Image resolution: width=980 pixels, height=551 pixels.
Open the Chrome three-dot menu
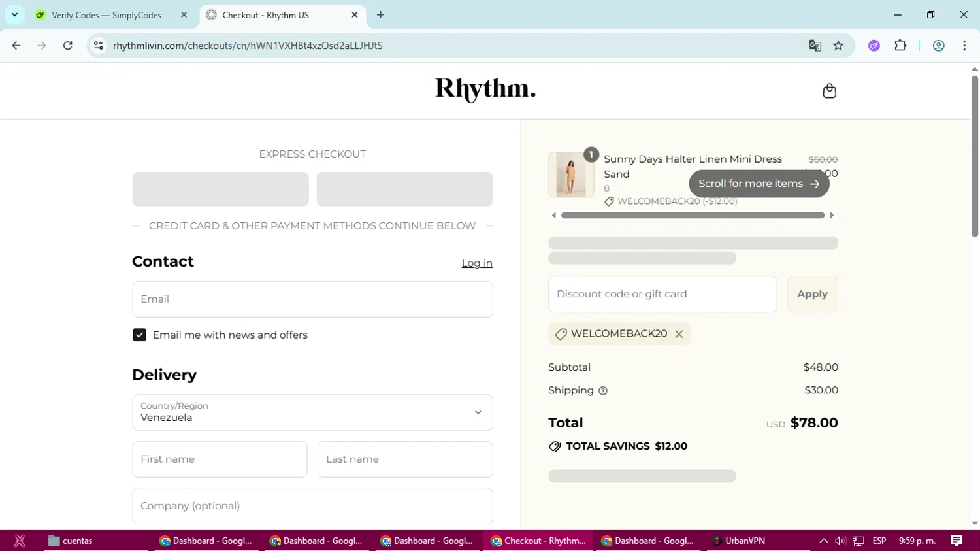click(964, 46)
